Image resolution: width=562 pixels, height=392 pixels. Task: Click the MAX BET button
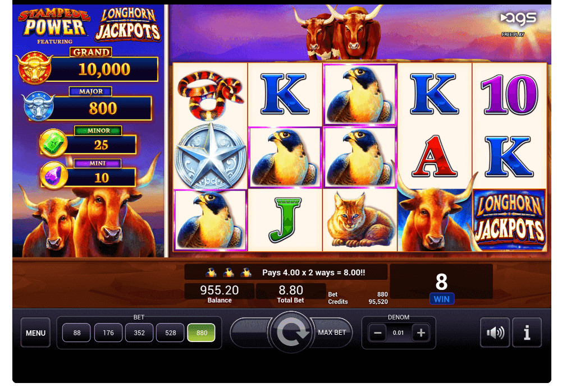[332, 333]
